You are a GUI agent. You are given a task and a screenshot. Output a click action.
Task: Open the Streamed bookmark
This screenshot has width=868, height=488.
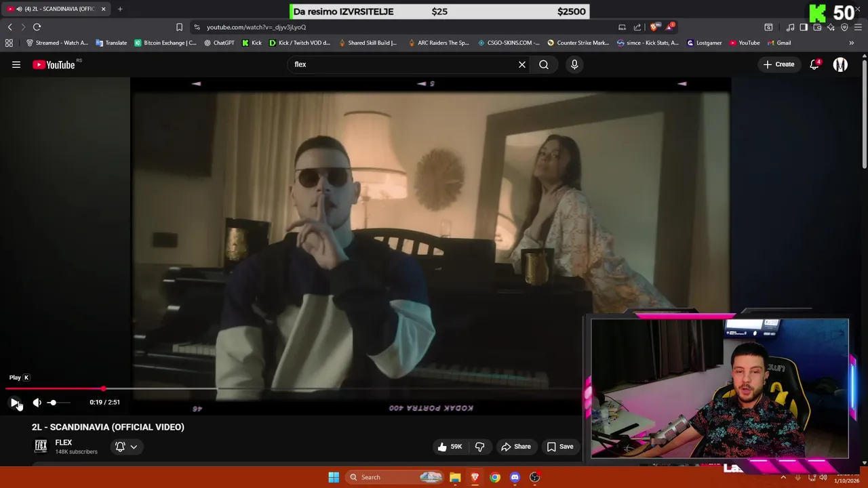pos(57,43)
